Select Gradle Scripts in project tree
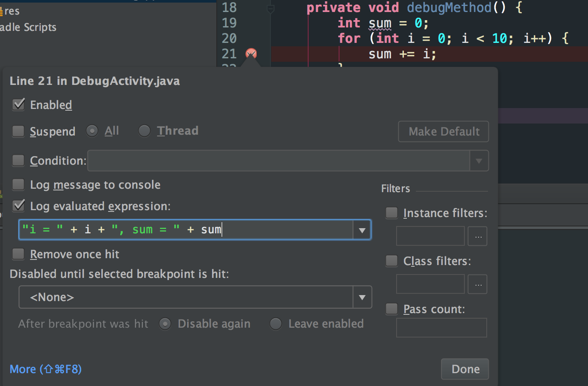The image size is (588, 386). click(x=28, y=27)
